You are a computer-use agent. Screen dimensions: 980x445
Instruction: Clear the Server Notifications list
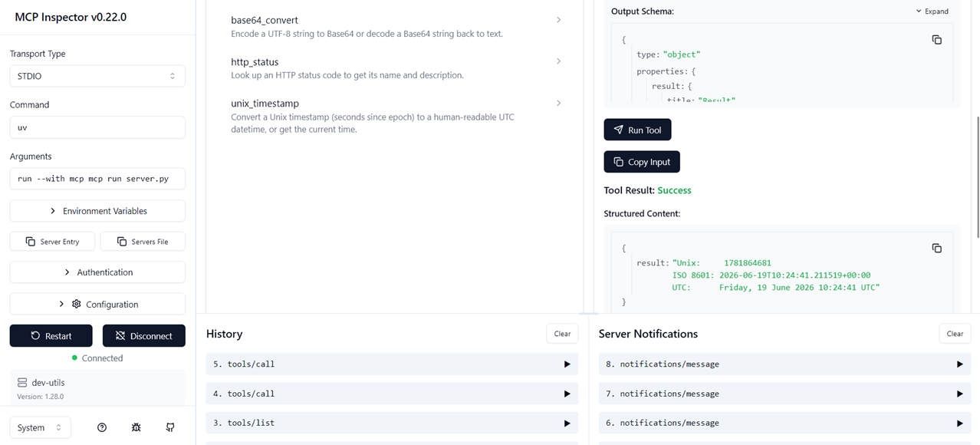click(955, 334)
